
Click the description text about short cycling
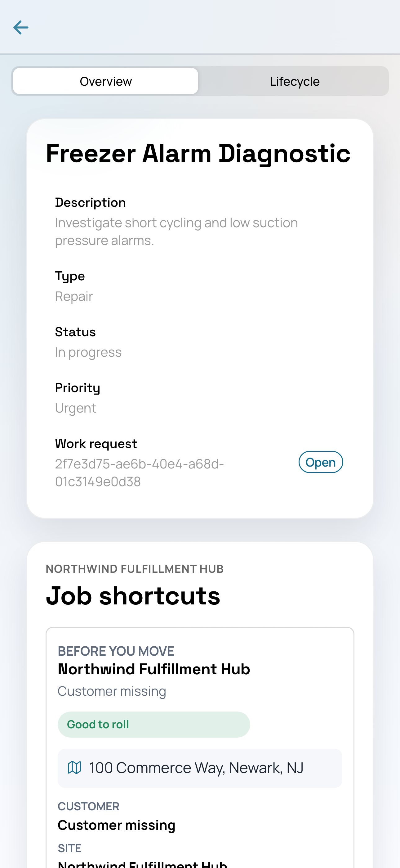click(x=176, y=232)
